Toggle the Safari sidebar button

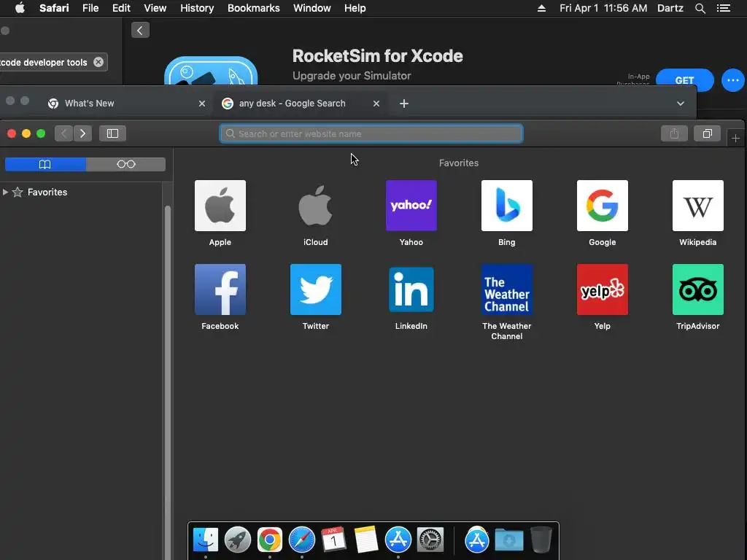point(112,133)
